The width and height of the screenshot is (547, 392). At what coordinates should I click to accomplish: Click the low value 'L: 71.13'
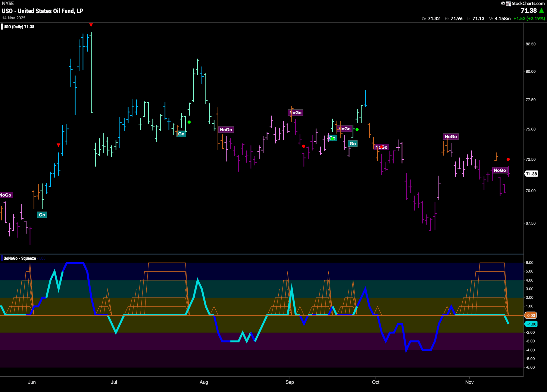[476, 19]
